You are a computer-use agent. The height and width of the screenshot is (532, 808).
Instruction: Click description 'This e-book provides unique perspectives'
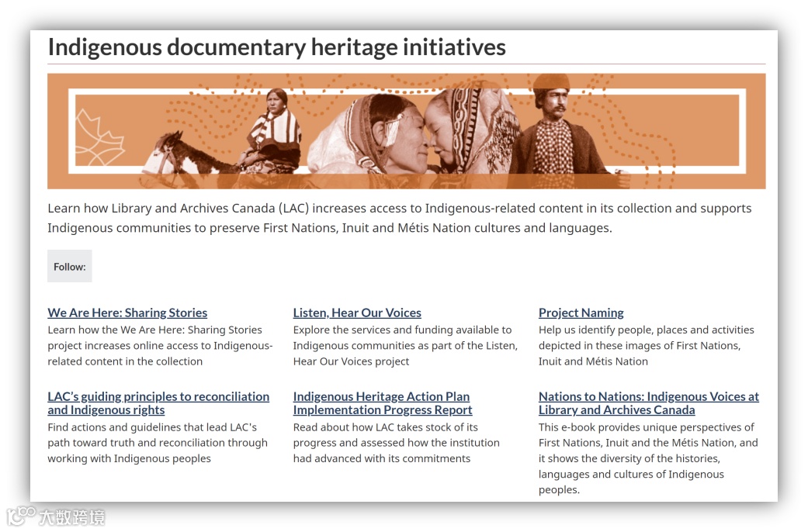[x=648, y=458]
